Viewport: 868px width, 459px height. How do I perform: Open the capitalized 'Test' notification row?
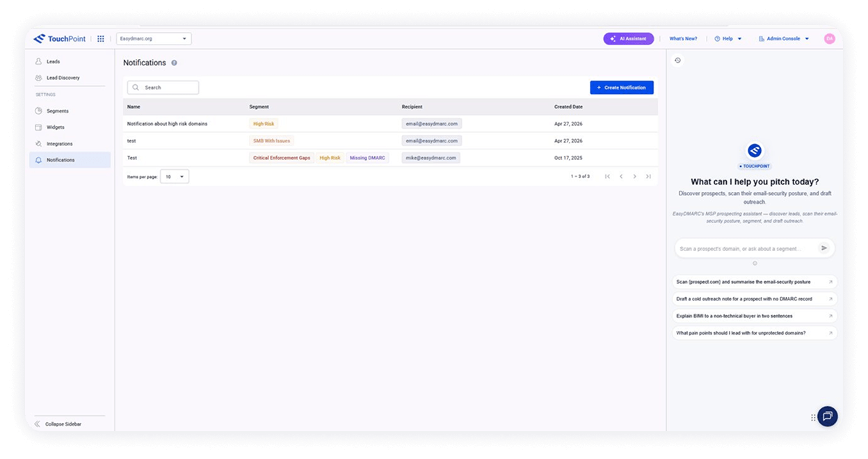[390, 158]
